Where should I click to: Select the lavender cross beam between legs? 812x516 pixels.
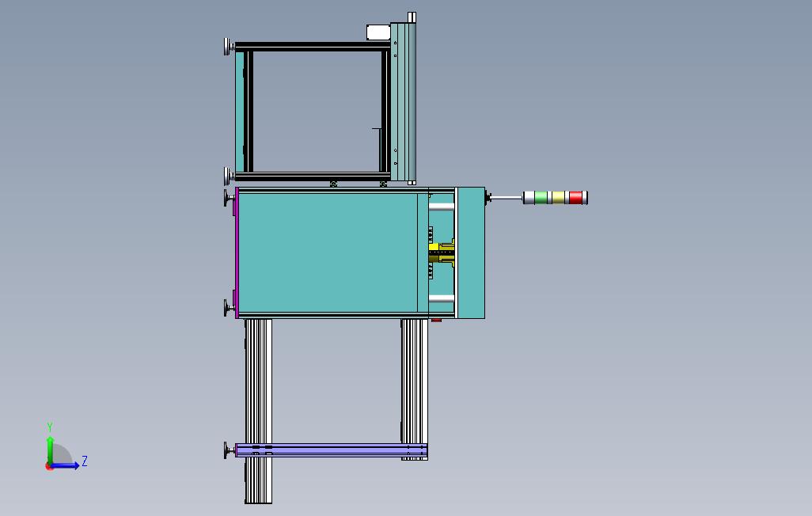pyautogui.click(x=332, y=450)
